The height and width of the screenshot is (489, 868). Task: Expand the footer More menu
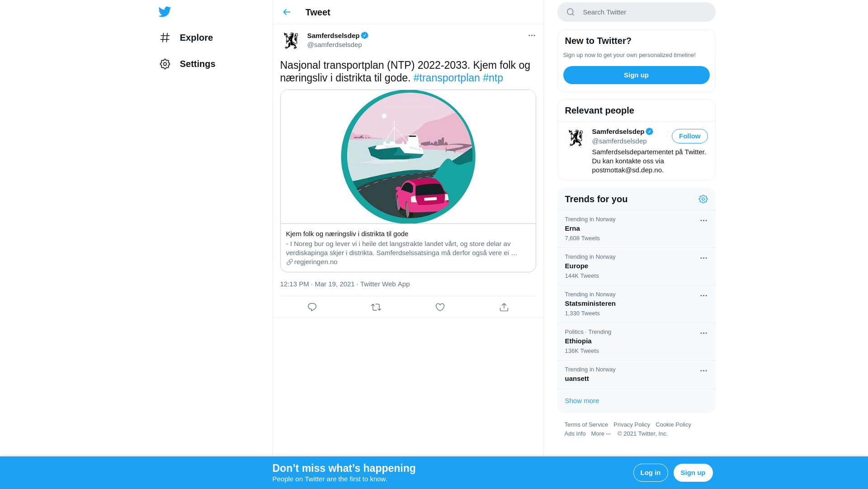coord(601,434)
